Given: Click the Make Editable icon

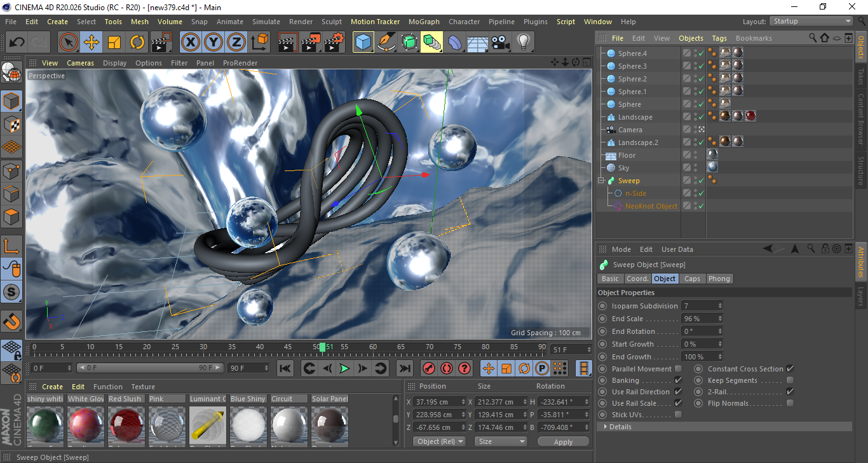Looking at the screenshot, I should click(13, 73).
